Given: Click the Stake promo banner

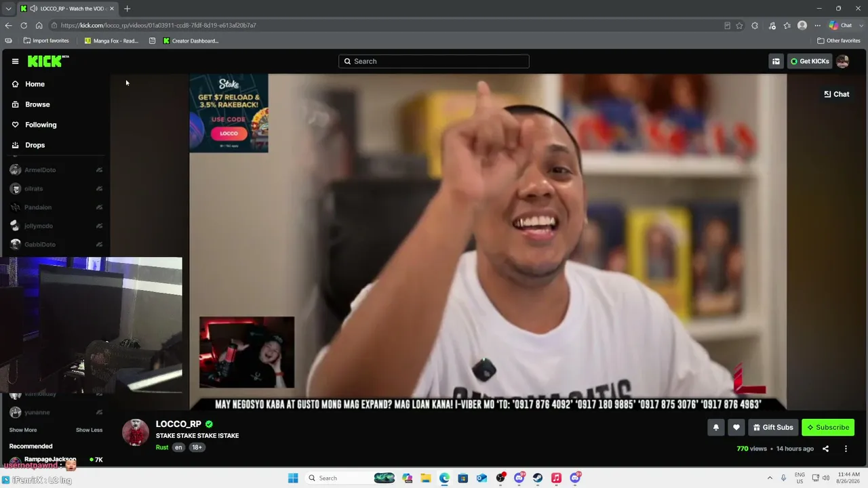Looking at the screenshot, I should tap(229, 113).
